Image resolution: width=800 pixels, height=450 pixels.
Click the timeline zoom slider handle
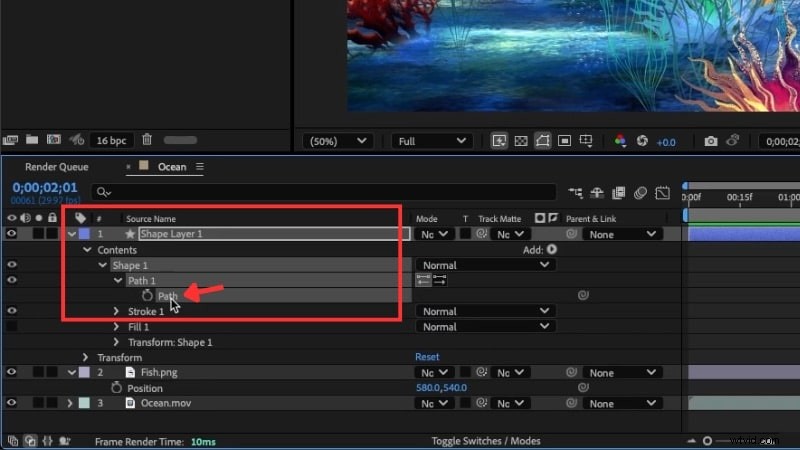click(707, 441)
